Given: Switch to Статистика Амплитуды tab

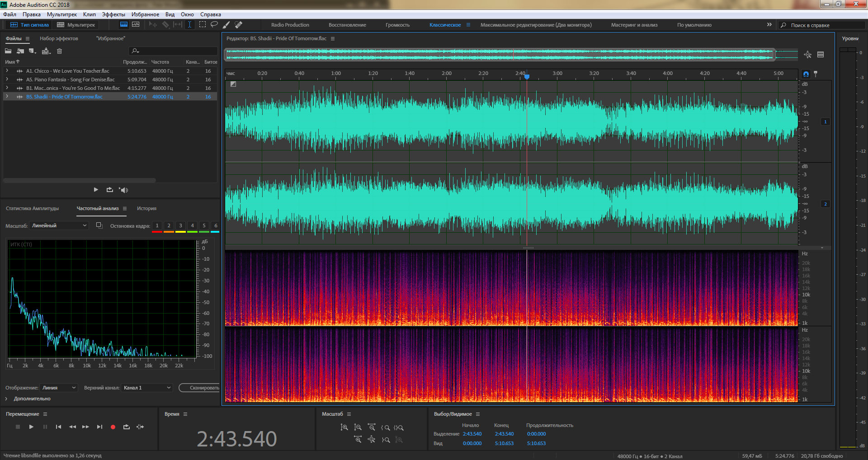Looking at the screenshot, I should (33, 208).
